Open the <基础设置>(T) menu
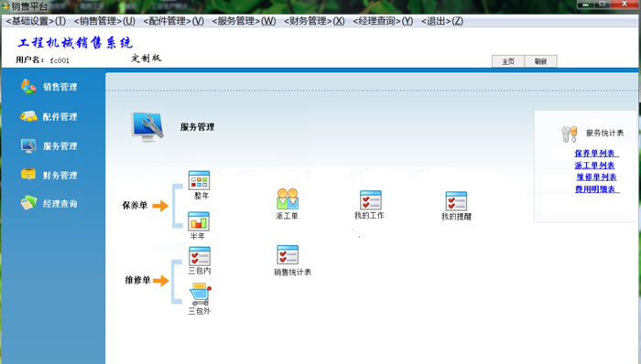This screenshot has width=641, height=364. pos(36,21)
